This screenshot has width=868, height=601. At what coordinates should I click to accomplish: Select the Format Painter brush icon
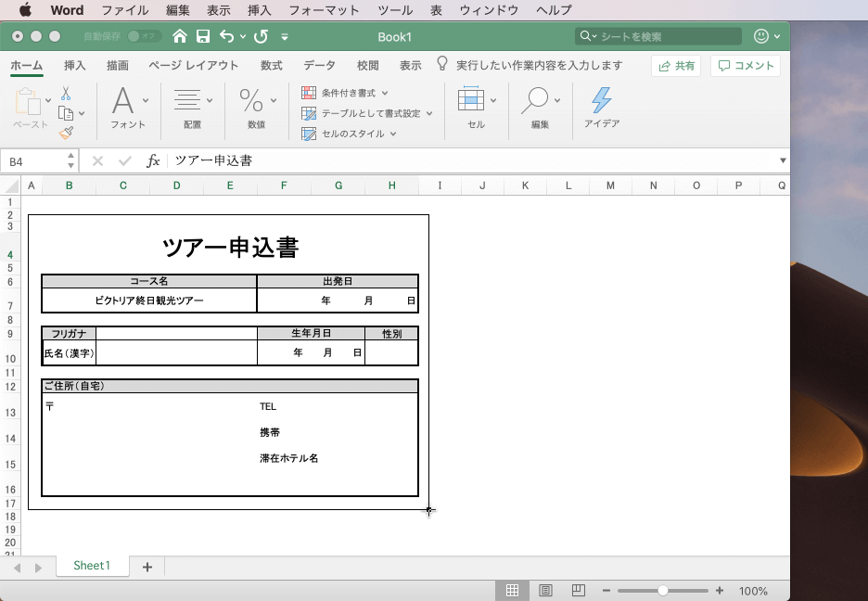point(66,133)
